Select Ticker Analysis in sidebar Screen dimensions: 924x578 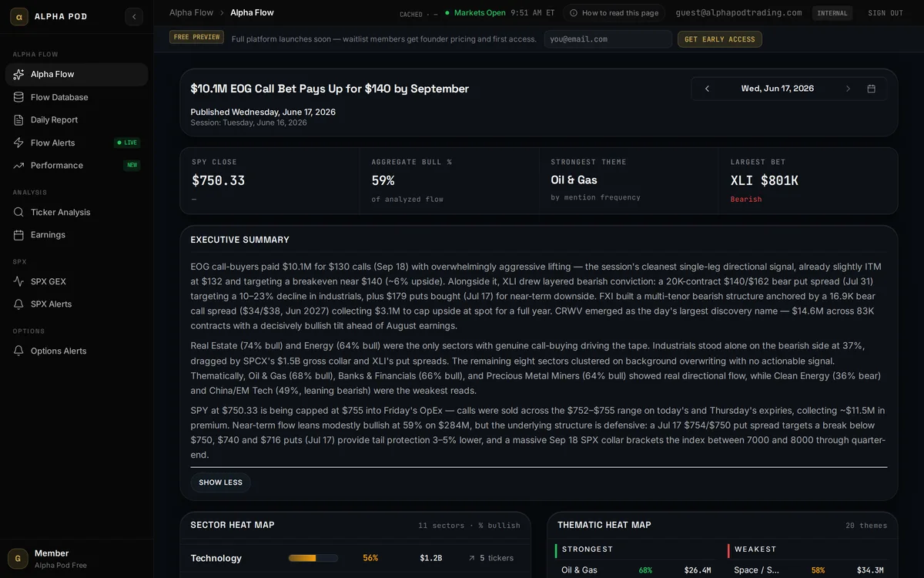[x=76, y=212]
